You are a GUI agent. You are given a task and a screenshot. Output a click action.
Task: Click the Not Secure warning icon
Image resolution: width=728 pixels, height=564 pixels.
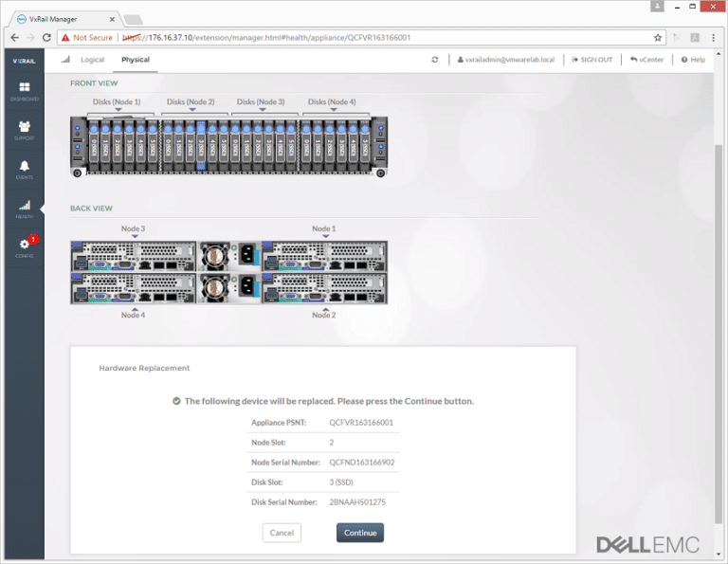[x=65, y=38]
